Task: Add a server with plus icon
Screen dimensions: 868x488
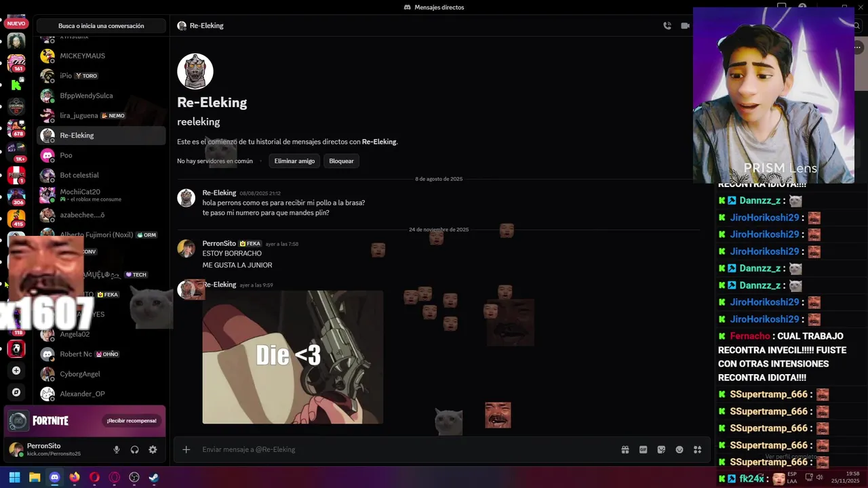Action: [16, 371]
